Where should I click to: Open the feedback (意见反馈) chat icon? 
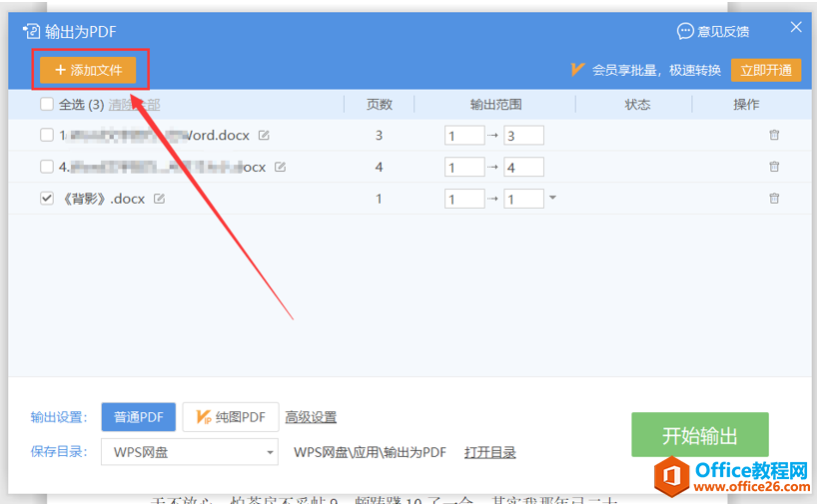coord(684,31)
